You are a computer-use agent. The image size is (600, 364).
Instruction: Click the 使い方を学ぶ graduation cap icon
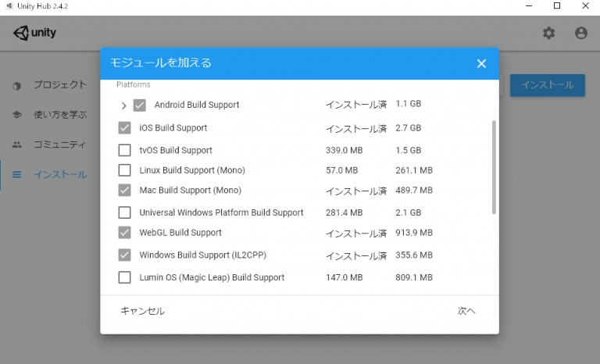tap(17, 115)
